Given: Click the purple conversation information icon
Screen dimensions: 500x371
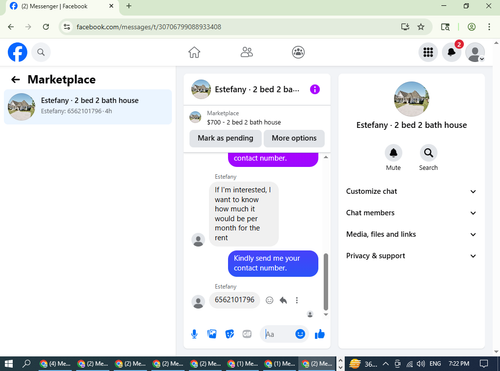Looking at the screenshot, I should pyautogui.click(x=315, y=89).
